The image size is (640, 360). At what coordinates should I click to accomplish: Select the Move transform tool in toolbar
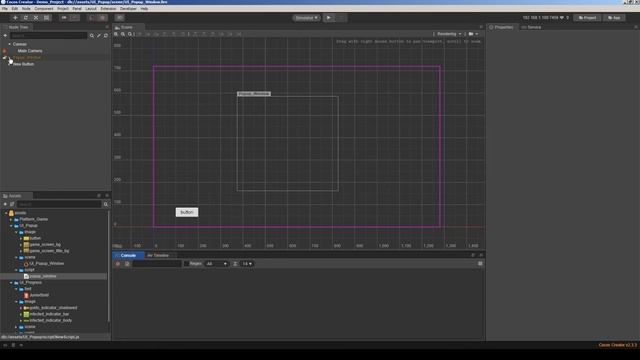pyautogui.click(x=16, y=18)
